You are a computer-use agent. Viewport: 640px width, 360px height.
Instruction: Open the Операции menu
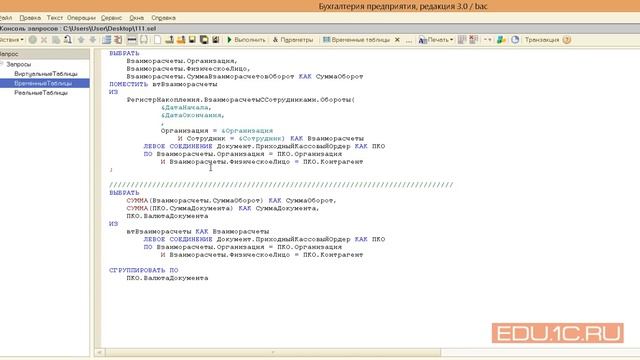point(81,18)
